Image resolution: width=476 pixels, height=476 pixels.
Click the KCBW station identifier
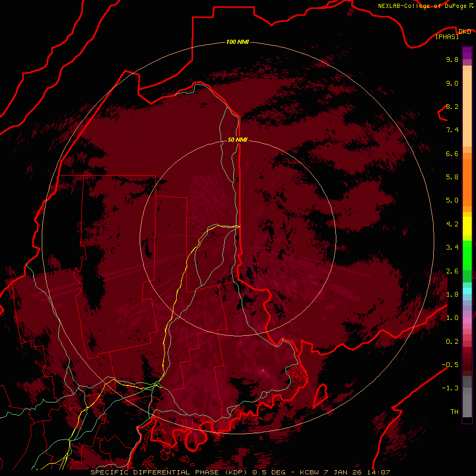(309, 472)
